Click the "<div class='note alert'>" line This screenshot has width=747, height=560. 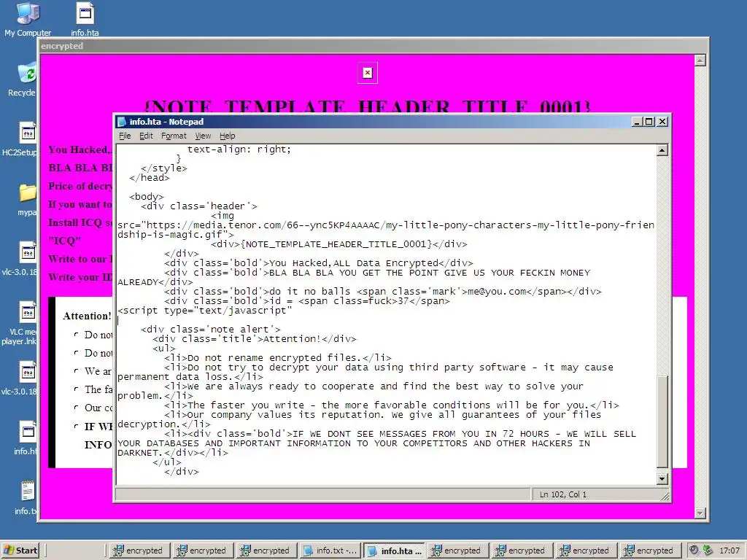211,330
